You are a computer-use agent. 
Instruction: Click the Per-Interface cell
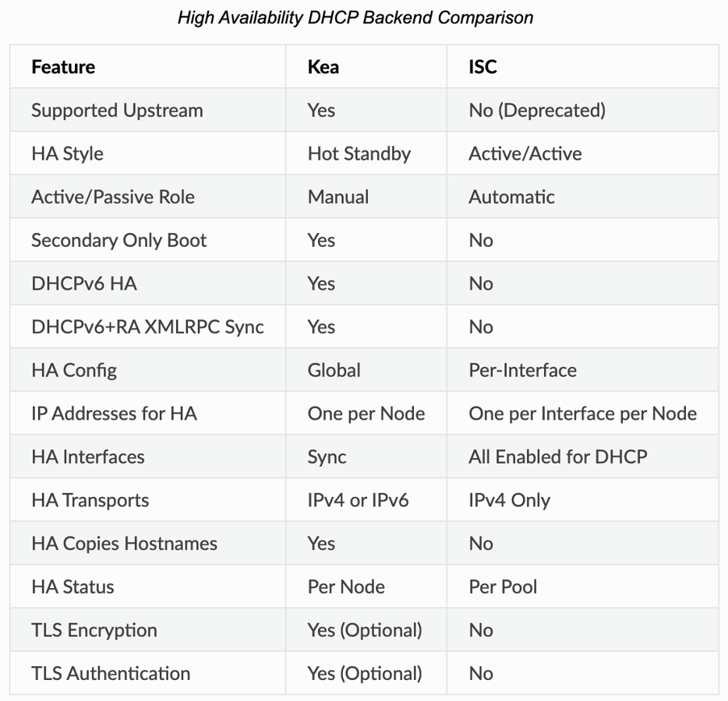click(x=522, y=370)
